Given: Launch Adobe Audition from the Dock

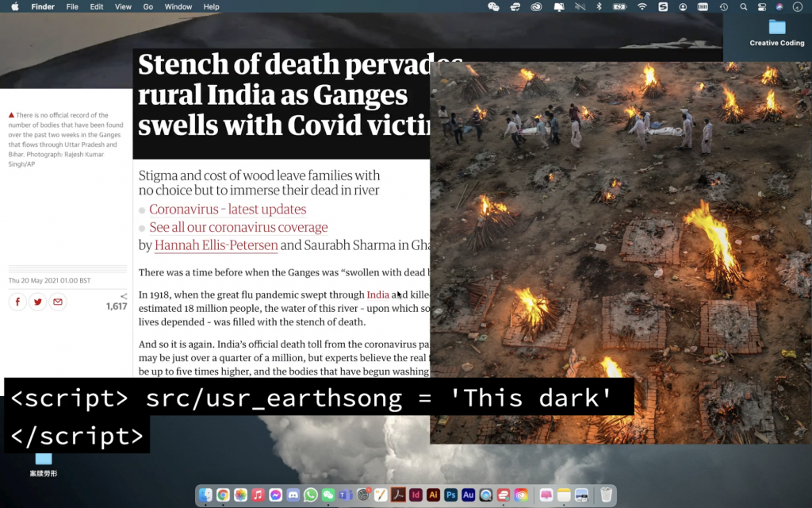Looking at the screenshot, I should [468, 495].
